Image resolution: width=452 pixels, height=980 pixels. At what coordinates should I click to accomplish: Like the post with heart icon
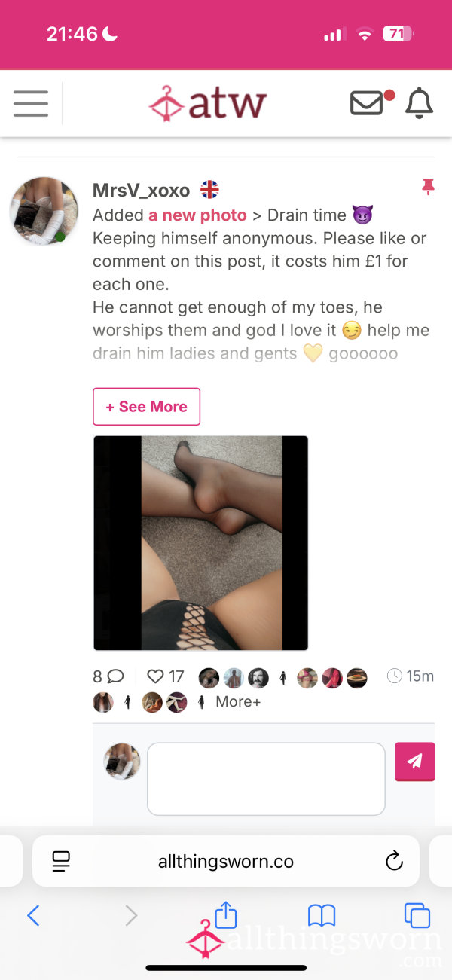pos(155,676)
